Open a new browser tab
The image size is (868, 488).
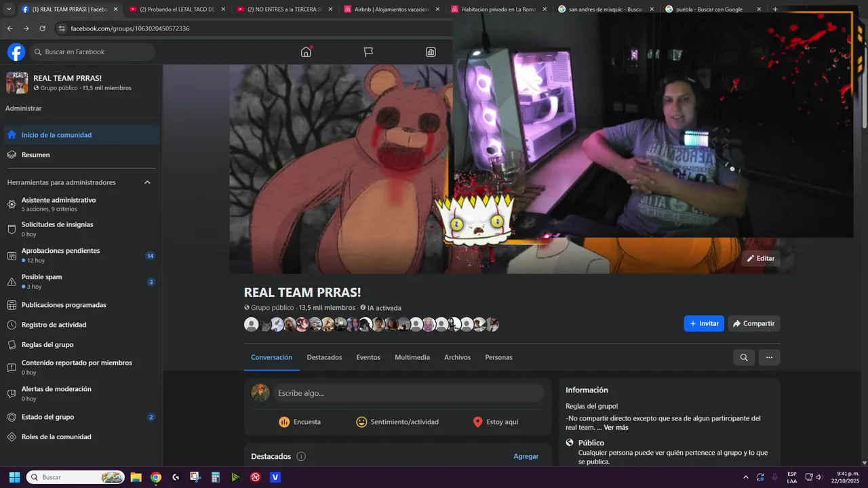click(775, 9)
